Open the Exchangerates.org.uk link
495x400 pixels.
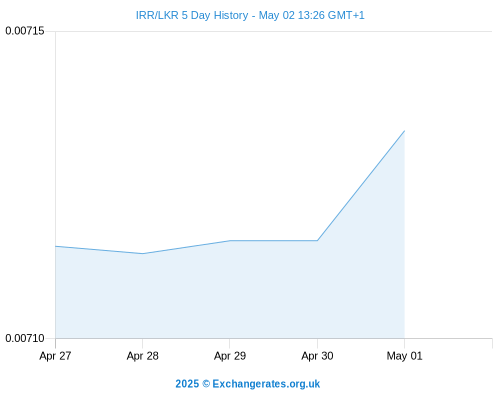point(266,384)
